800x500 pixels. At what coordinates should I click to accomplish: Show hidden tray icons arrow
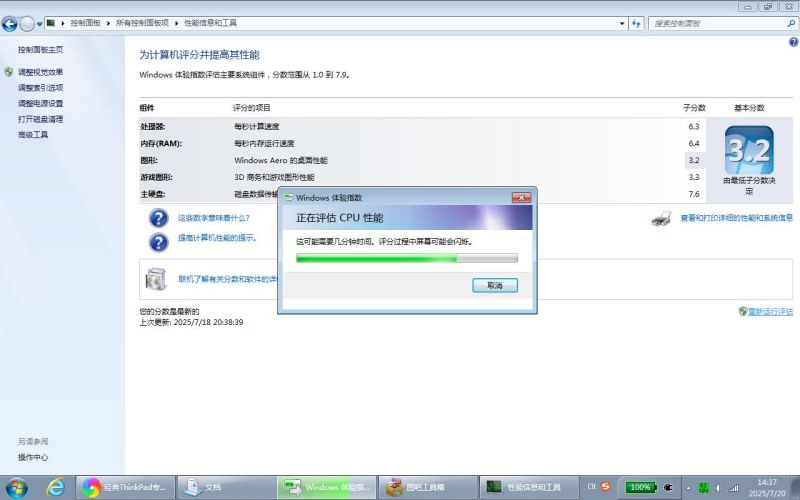688,488
